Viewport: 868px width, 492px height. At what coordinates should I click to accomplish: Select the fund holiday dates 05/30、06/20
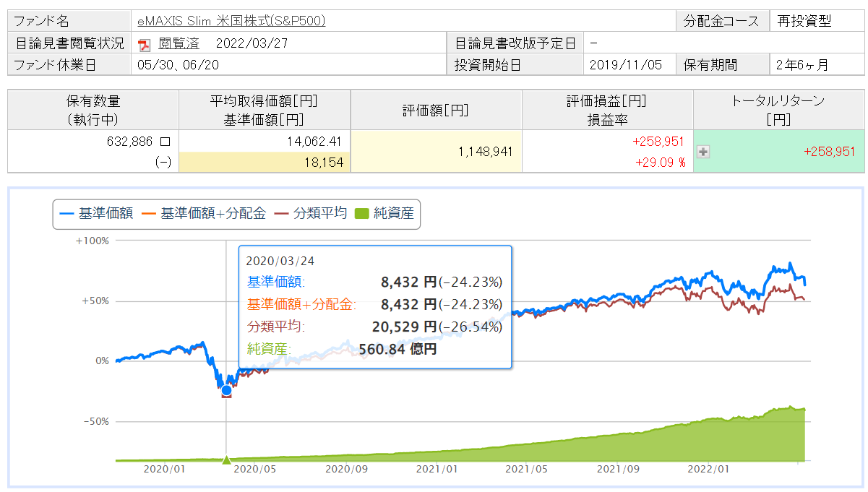pyautogui.click(x=178, y=65)
